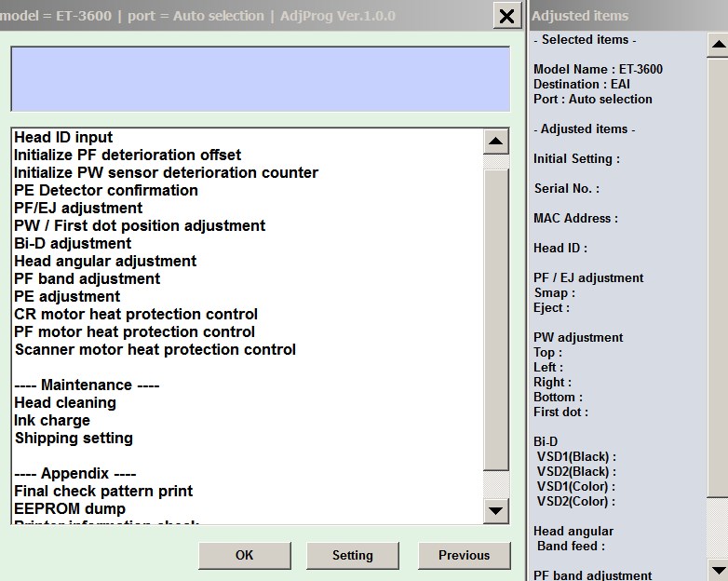Click the blue description box at top
Image resolution: width=728 pixels, height=581 pixels.
tap(261, 79)
